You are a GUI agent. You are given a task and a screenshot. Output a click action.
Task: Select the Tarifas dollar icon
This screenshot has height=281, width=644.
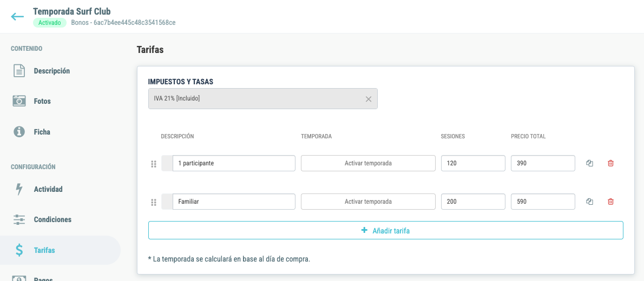(19, 250)
